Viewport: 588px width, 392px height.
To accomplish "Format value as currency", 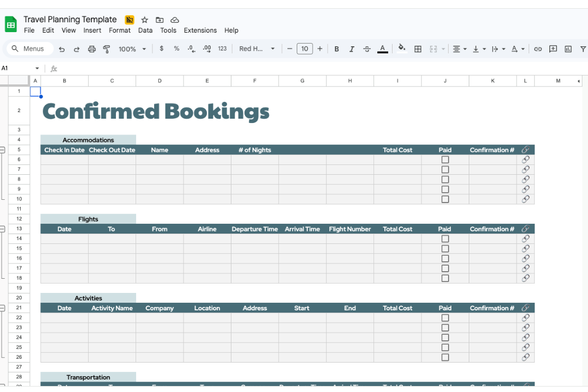I will [x=161, y=48].
